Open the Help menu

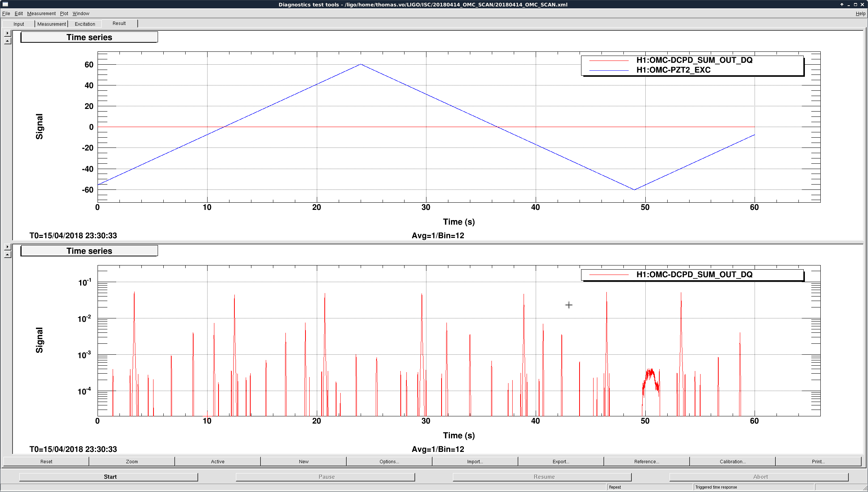point(860,13)
